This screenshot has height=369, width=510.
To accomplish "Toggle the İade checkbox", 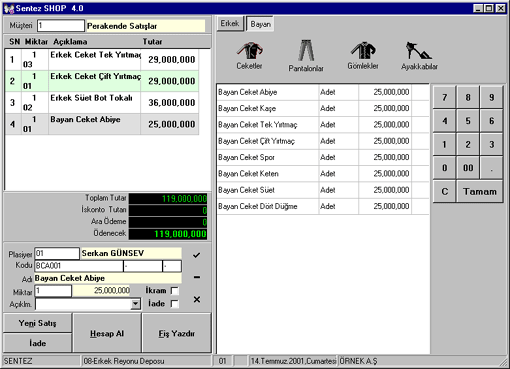I will tap(174, 304).
